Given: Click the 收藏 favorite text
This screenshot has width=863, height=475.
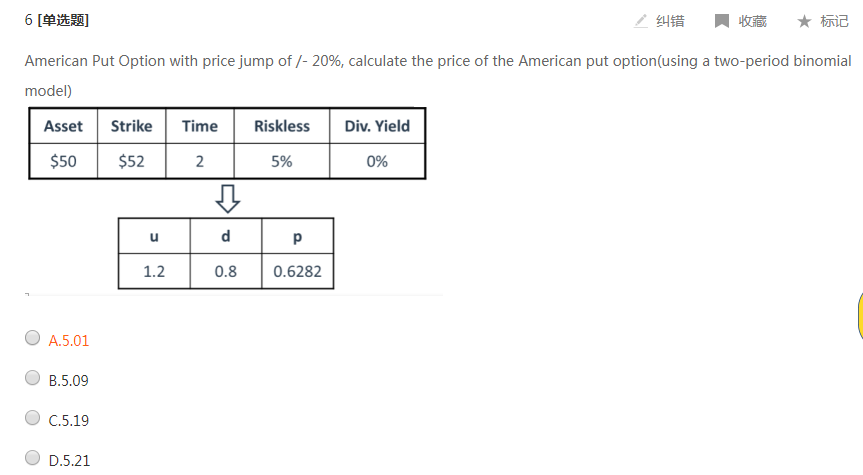Looking at the screenshot, I should [752, 21].
